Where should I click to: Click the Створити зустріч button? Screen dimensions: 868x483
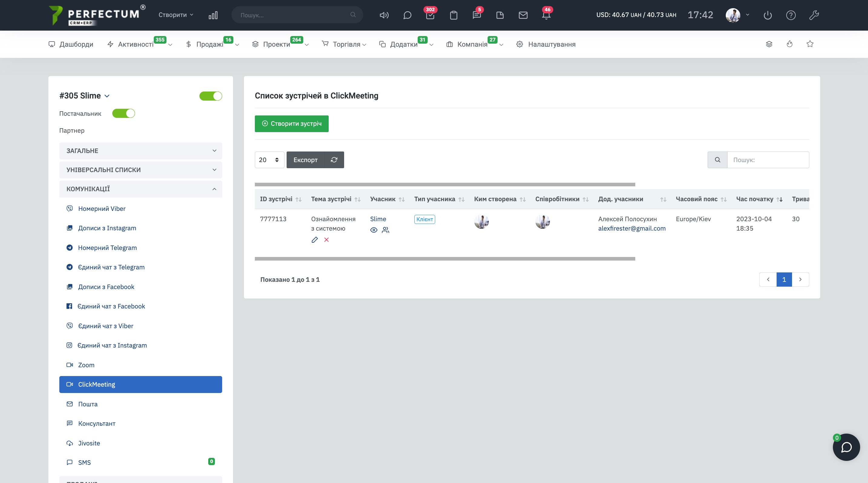(x=291, y=124)
